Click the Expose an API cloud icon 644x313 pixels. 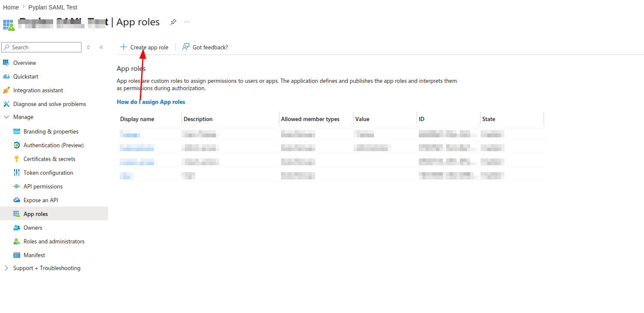pyautogui.click(x=17, y=200)
